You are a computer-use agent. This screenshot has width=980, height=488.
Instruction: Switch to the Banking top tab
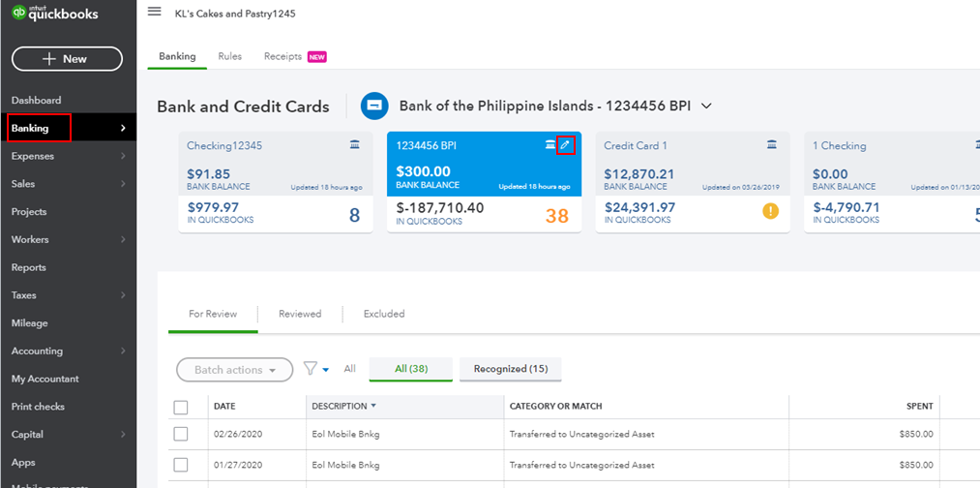177,56
